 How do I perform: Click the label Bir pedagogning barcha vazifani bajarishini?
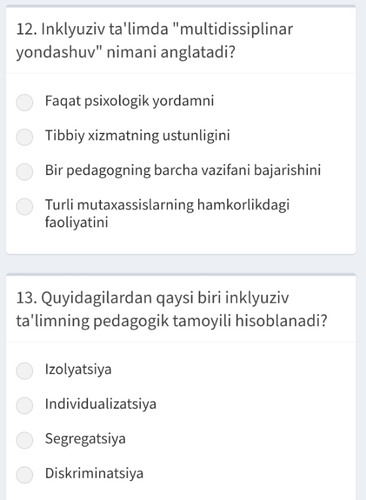pyautogui.click(x=183, y=170)
